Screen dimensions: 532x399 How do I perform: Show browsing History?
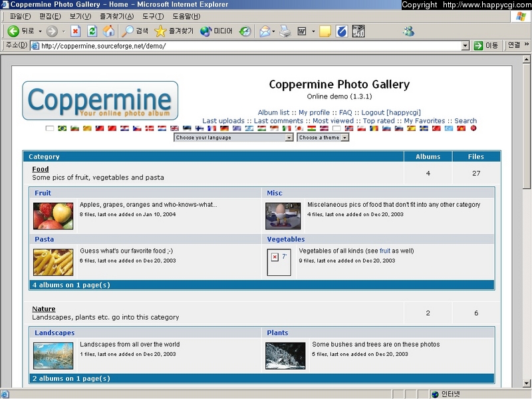point(245,31)
